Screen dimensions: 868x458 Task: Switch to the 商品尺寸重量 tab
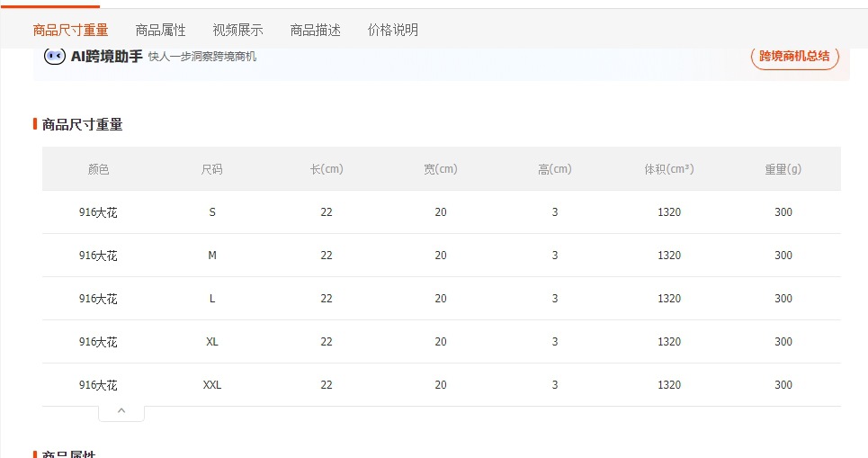[70, 30]
